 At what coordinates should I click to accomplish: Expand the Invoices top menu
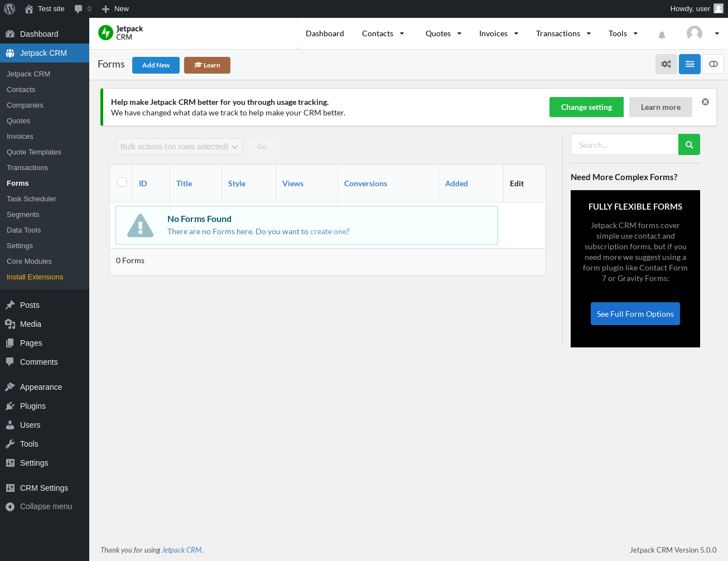[x=499, y=33]
